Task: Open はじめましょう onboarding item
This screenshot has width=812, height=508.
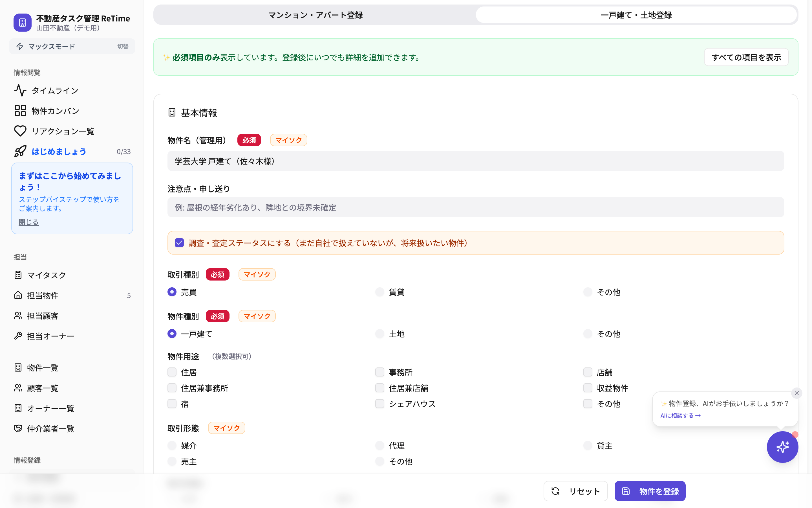Action: 72,151
